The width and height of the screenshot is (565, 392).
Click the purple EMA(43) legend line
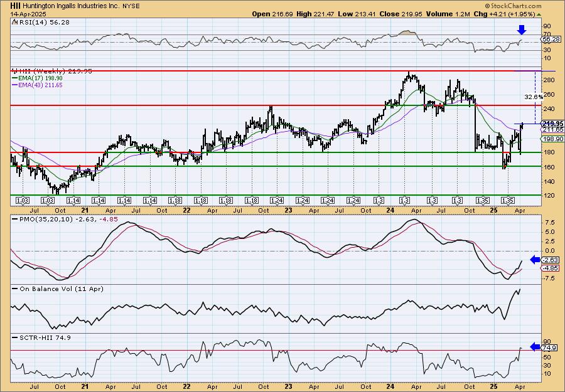click(15, 85)
